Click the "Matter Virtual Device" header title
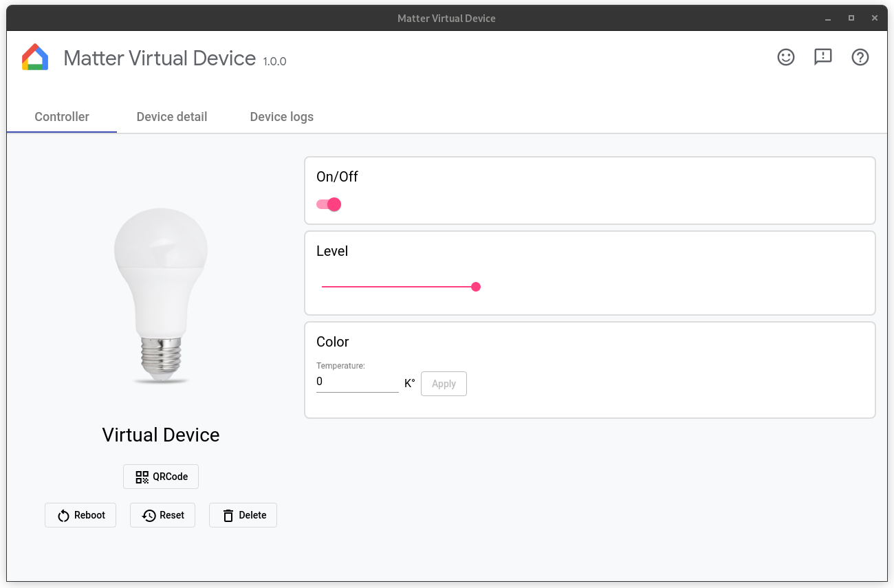The height and width of the screenshot is (588, 894). 160,58
